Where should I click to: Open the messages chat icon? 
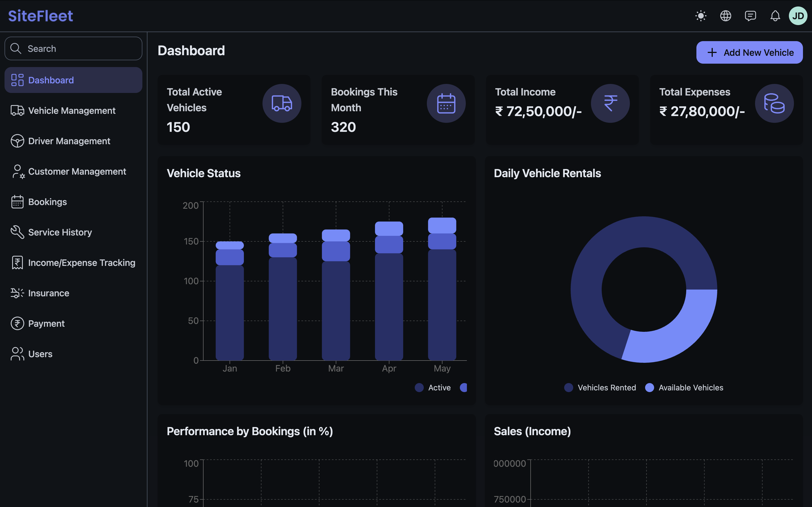point(750,16)
